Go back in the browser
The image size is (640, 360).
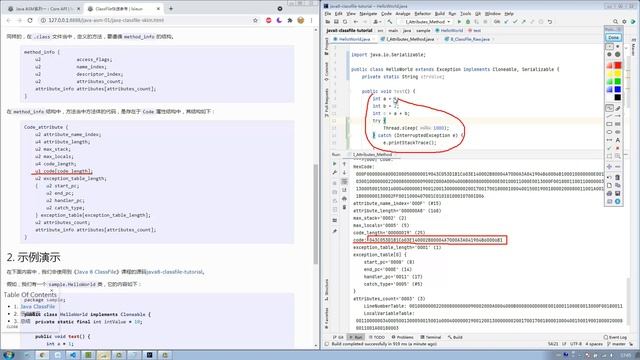tap(9, 20)
